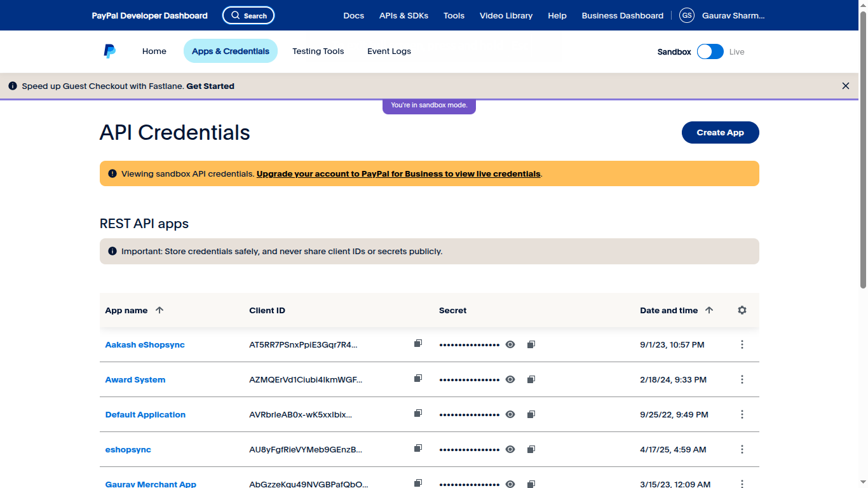Open the options menu for Aakash eShopsync
The height and width of the screenshot is (488, 868).
742,344
